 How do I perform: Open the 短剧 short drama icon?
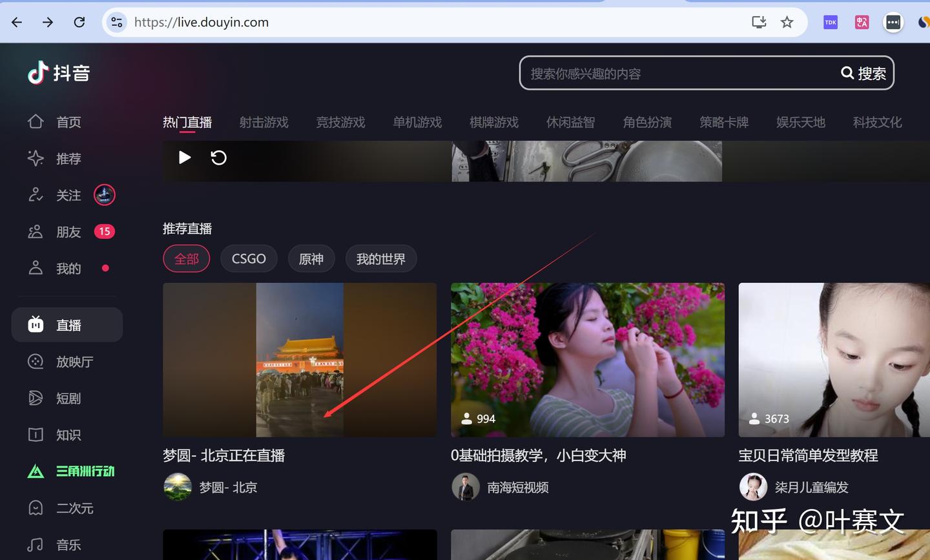(36, 398)
